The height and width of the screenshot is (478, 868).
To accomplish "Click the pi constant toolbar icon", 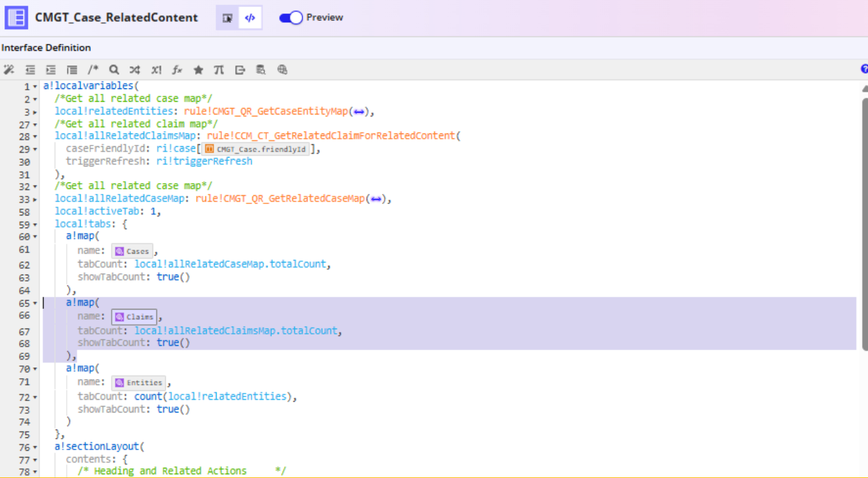I will click(x=219, y=70).
